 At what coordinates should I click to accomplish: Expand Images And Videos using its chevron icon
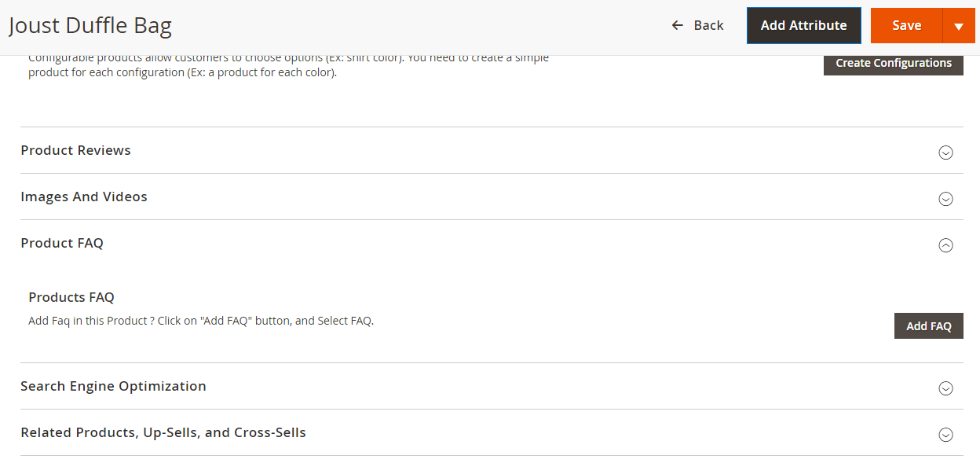[945, 199]
